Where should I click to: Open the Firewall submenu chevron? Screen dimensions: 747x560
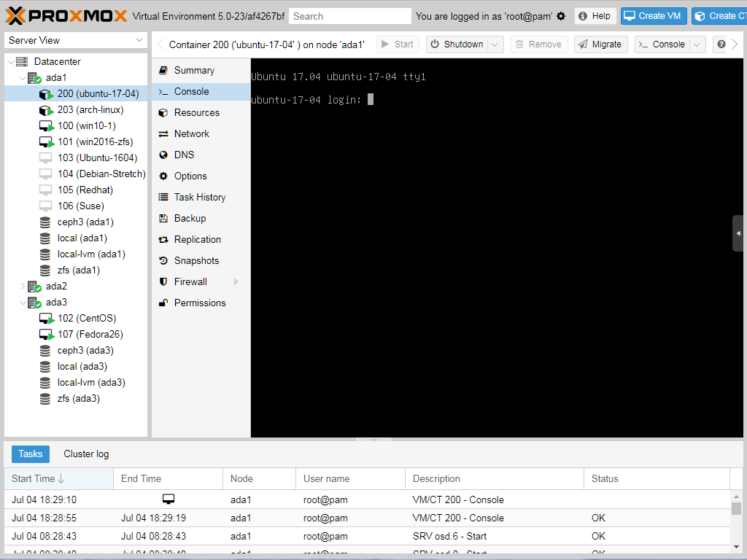tap(237, 281)
